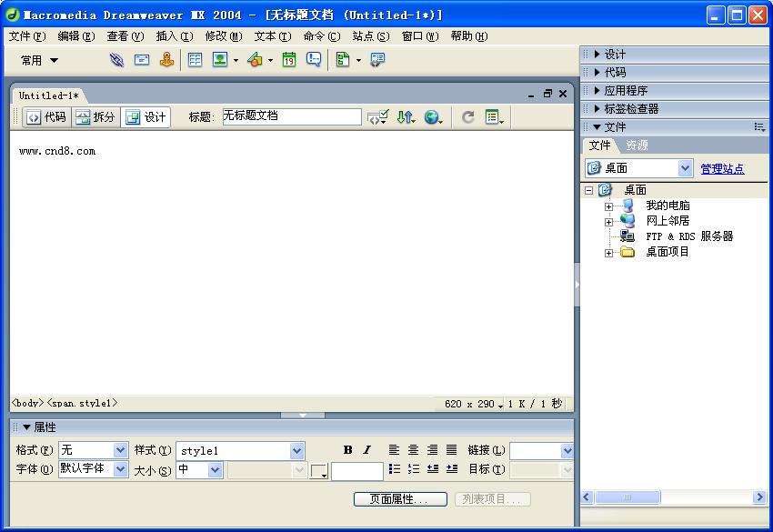Toggle bold formatting in Properties panel
Viewport: 773px width, 532px height.
click(x=347, y=449)
